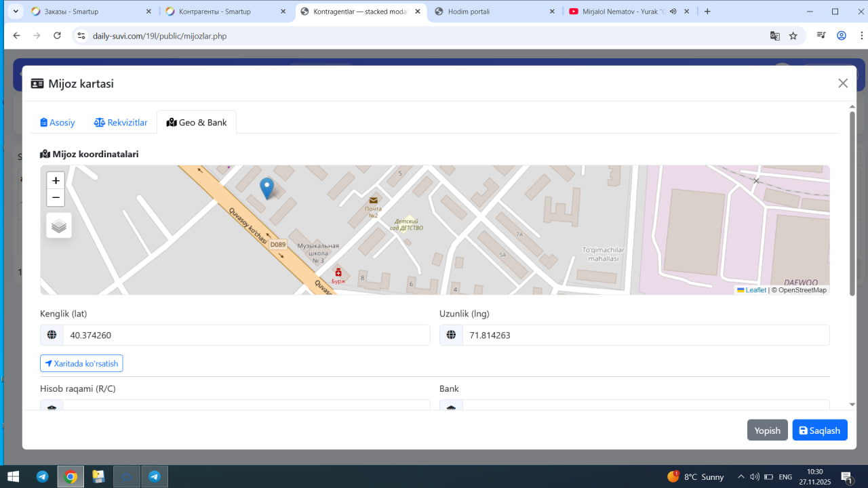868x488 pixels.
Task: Bookmark this page with star icon
Action: tap(793, 36)
